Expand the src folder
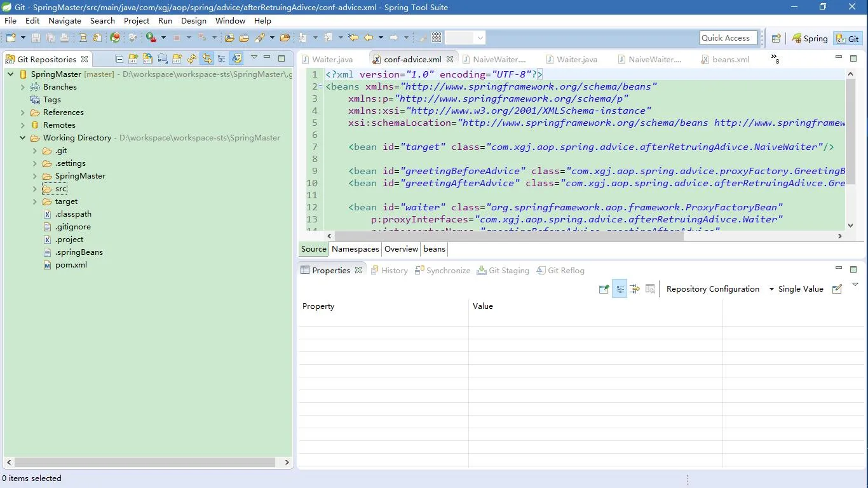Viewport: 868px width, 488px height. (x=35, y=189)
